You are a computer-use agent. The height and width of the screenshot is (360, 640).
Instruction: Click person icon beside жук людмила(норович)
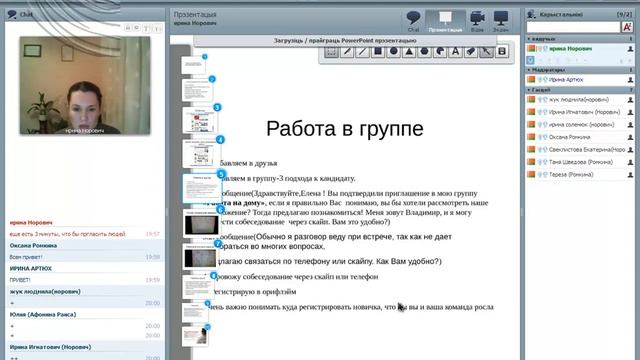[x=630, y=100]
